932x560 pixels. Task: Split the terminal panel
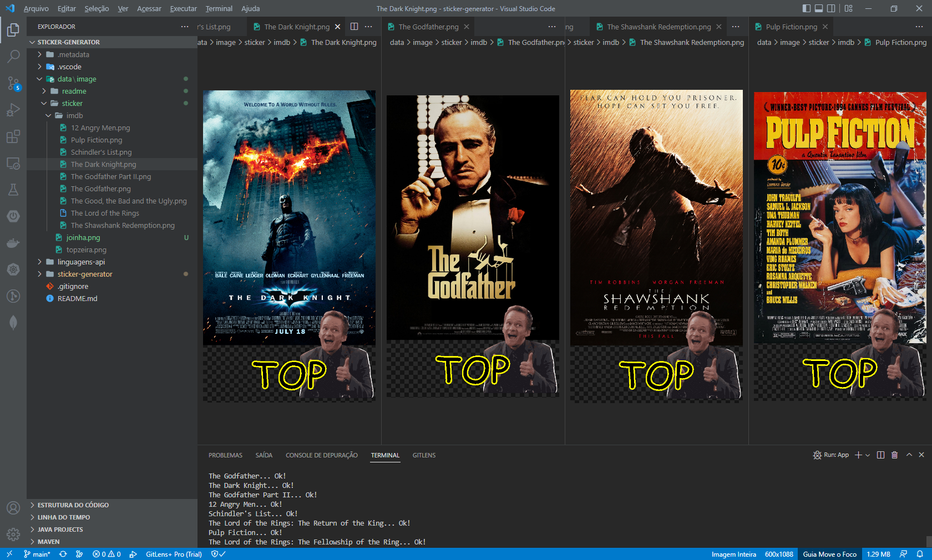click(x=880, y=455)
